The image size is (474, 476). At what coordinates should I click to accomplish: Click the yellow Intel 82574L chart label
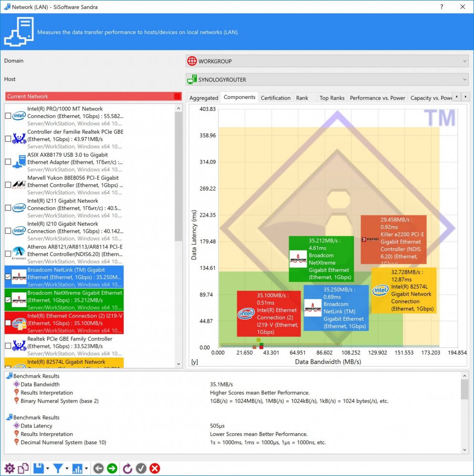(x=404, y=290)
